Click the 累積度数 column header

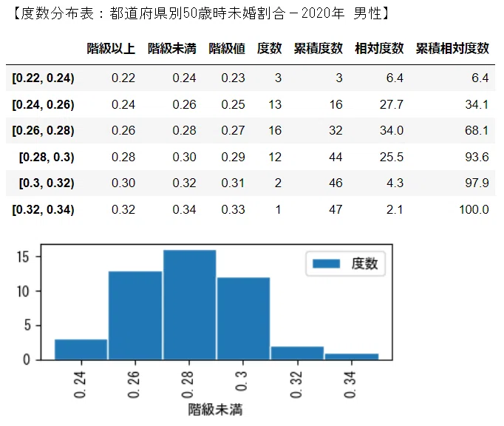click(319, 49)
